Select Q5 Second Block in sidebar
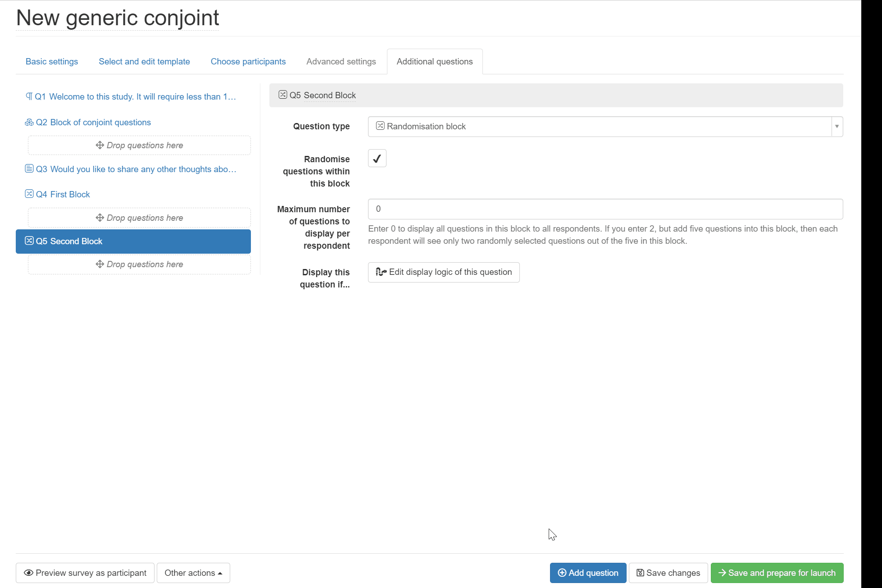This screenshot has height=588, width=882. 133,241
